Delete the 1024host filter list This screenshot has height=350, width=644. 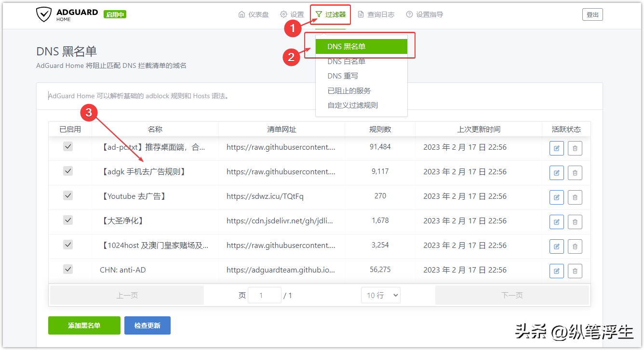(575, 246)
